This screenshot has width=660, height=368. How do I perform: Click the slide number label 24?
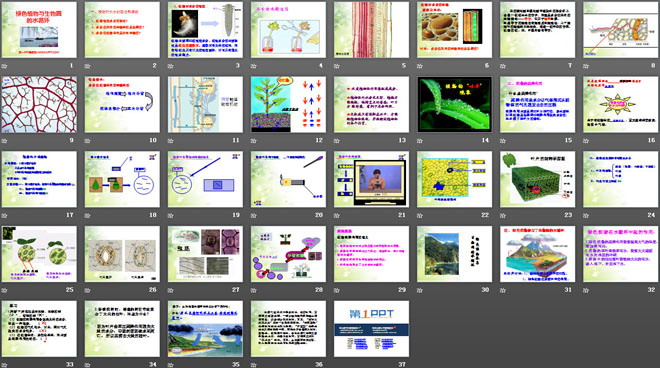pos(651,215)
